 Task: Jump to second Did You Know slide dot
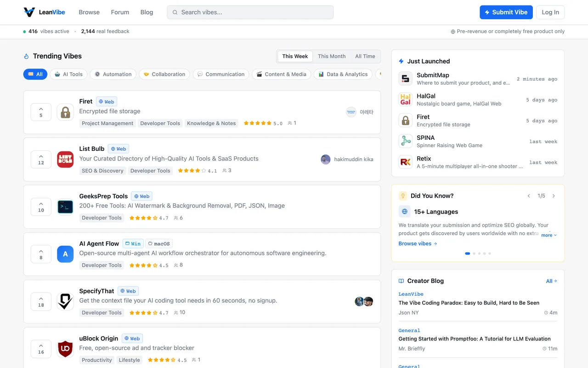click(474, 253)
